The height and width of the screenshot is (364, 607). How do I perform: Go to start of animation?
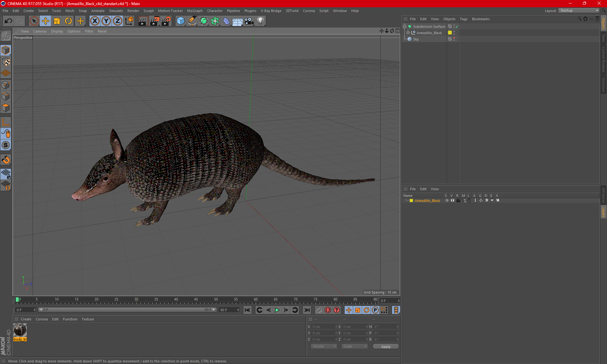tap(248, 310)
